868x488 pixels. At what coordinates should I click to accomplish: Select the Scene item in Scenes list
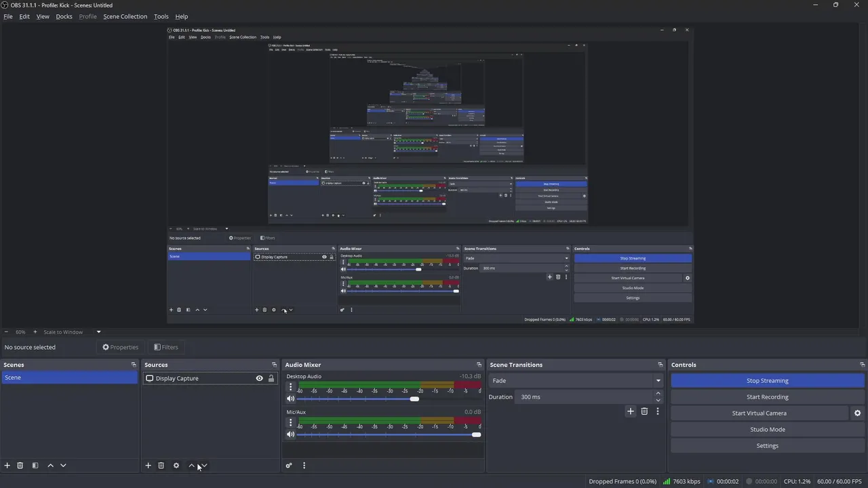tap(69, 378)
